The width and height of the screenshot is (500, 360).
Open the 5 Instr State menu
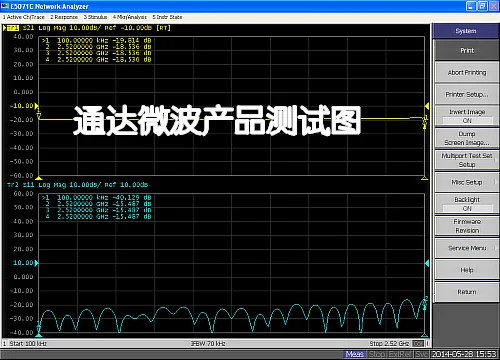point(167,17)
